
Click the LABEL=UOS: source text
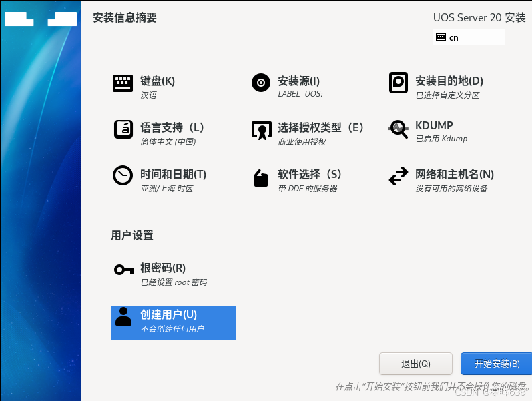point(300,94)
